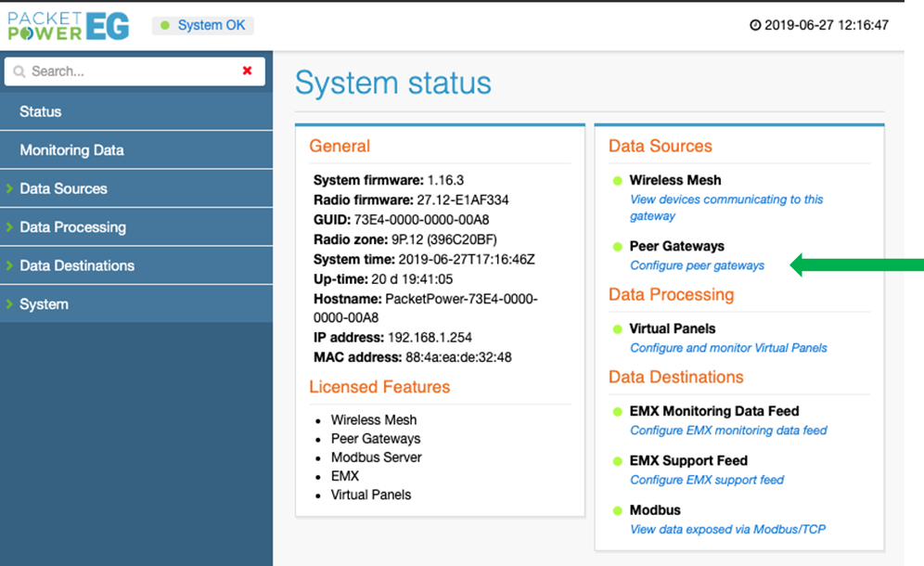Open Configure EMX monitoring data feed link
924x566 pixels.
point(728,431)
